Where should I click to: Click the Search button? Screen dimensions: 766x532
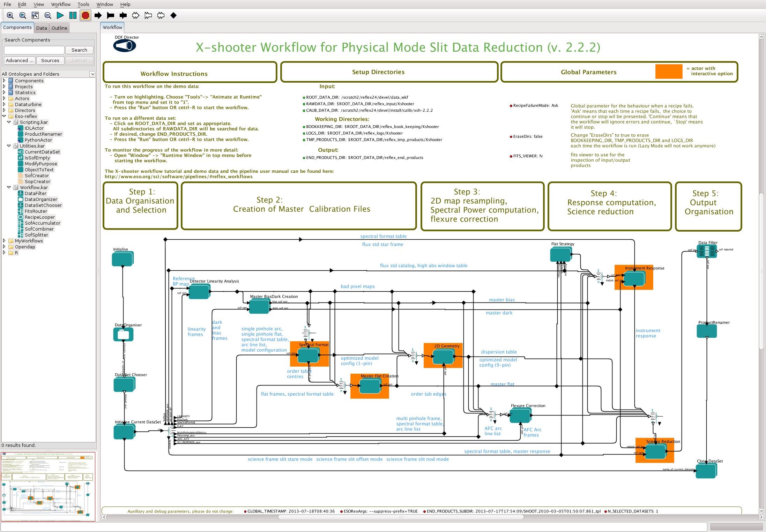click(x=79, y=50)
